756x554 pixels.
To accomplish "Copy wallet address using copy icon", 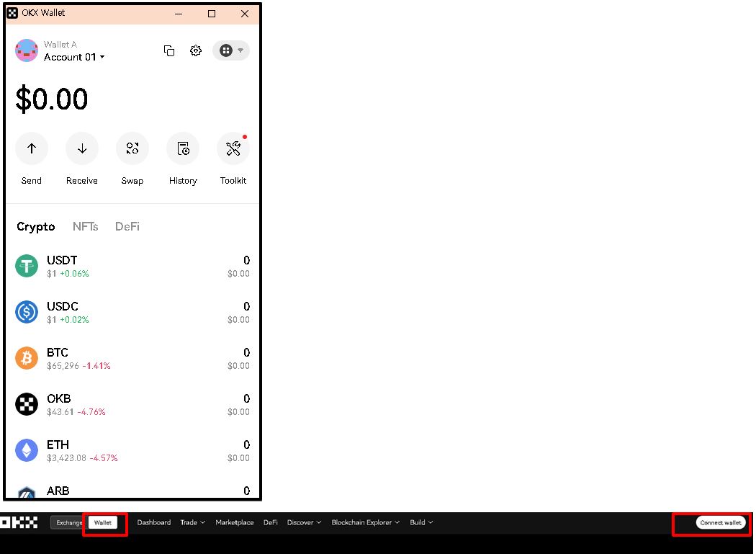I will [x=169, y=50].
